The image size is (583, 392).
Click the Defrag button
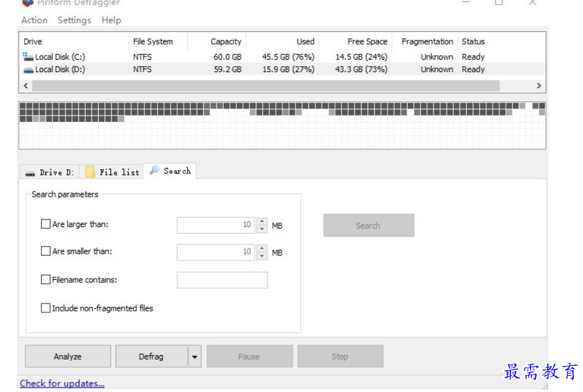[x=151, y=356]
